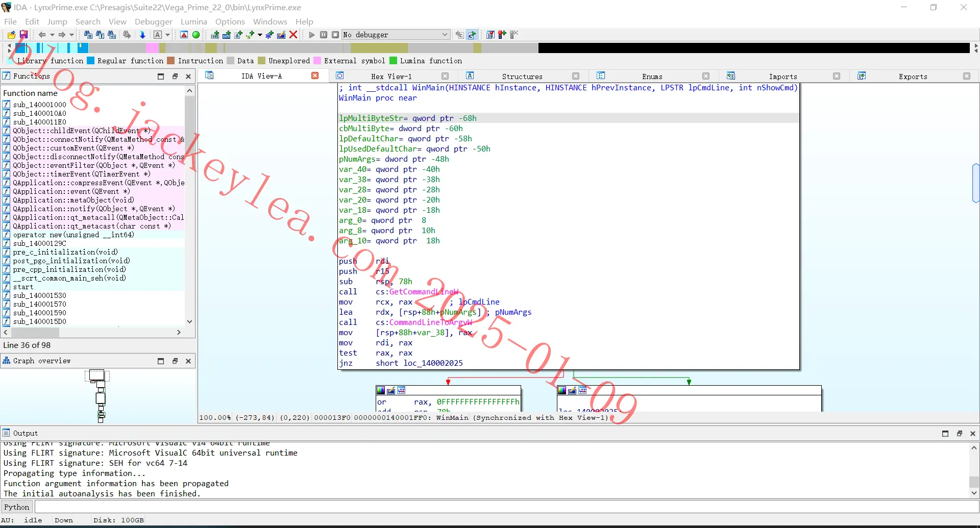This screenshot has height=528, width=980.
Task: Click the Open file toolbar icon
Action: click(11, 35)
